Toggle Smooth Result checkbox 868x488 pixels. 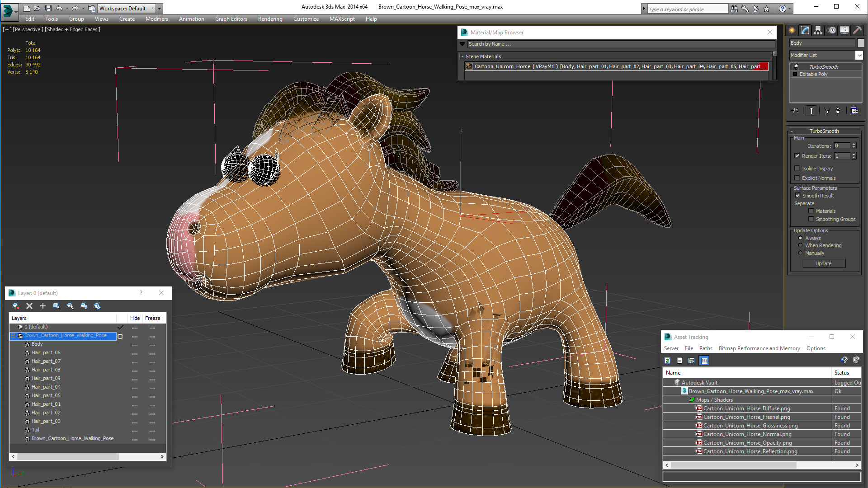click(x=797, y=196)
